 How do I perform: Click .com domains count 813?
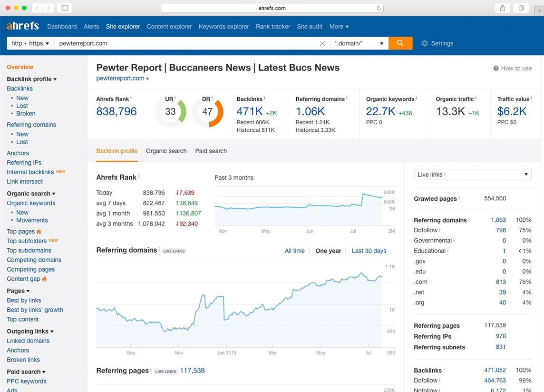click(x=501, y=282)
